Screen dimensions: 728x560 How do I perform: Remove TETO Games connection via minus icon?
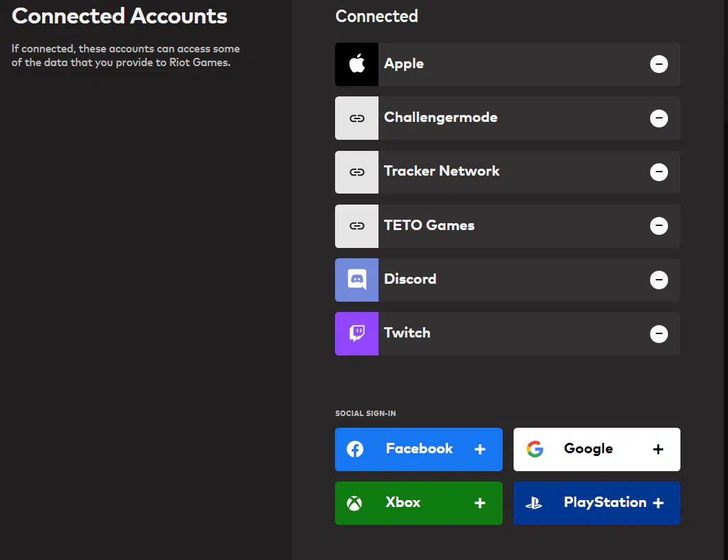pyautogui.click(x=659, y=226)
